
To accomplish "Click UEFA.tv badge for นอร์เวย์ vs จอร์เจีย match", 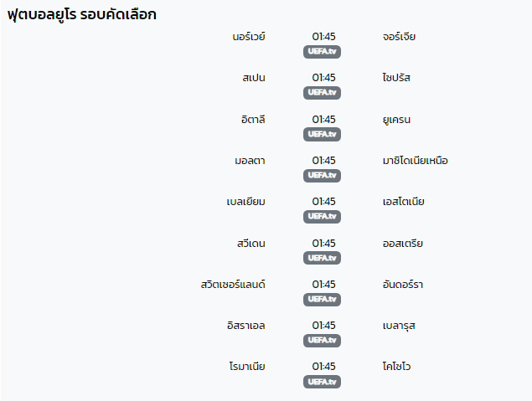I will [322, 52].
